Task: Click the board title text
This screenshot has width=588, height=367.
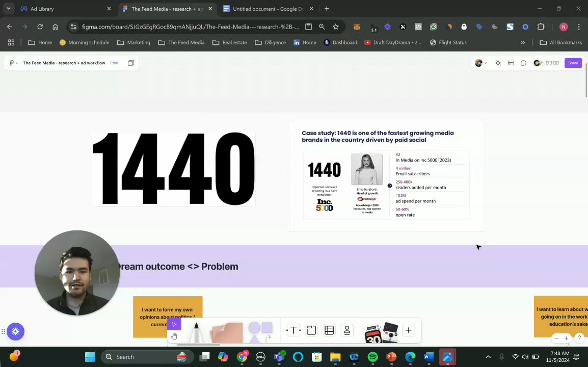Action: click(64, 63)
